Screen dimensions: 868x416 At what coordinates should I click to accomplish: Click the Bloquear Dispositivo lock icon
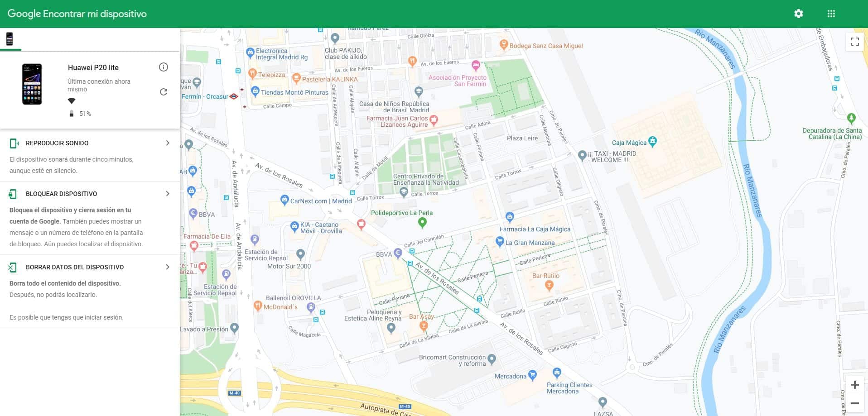click(13, 194)
